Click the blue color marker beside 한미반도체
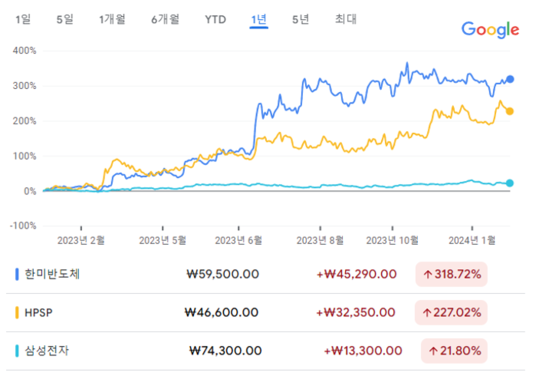The height and width of the screenshot is (379, 539). [17, 274]
